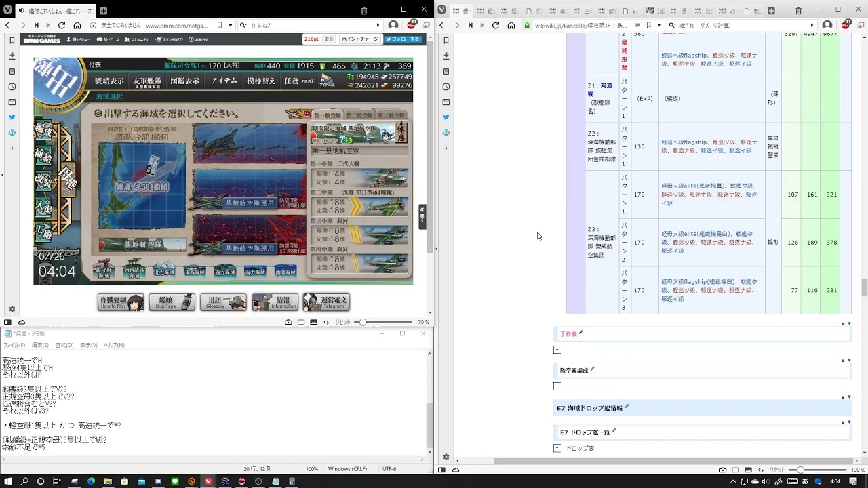Click search field containing 艦これ ダメージ計算
This screenshot has height=488, width=868.
(741, 25)
